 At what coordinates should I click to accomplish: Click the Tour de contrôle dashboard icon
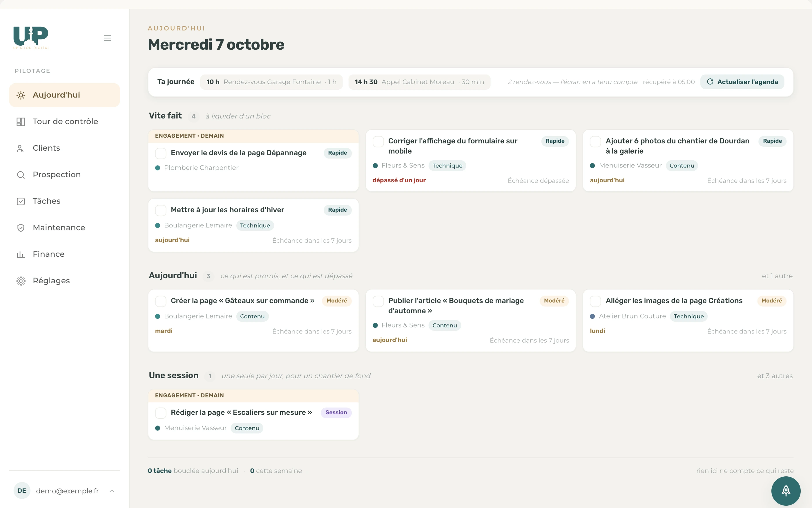coord(21,122)
